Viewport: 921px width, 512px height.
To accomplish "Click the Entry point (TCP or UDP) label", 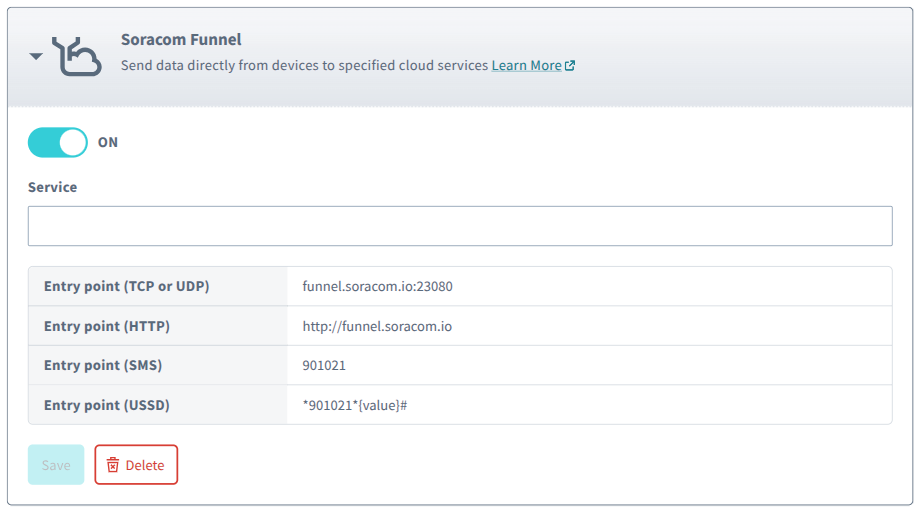I will pos(126,287).
